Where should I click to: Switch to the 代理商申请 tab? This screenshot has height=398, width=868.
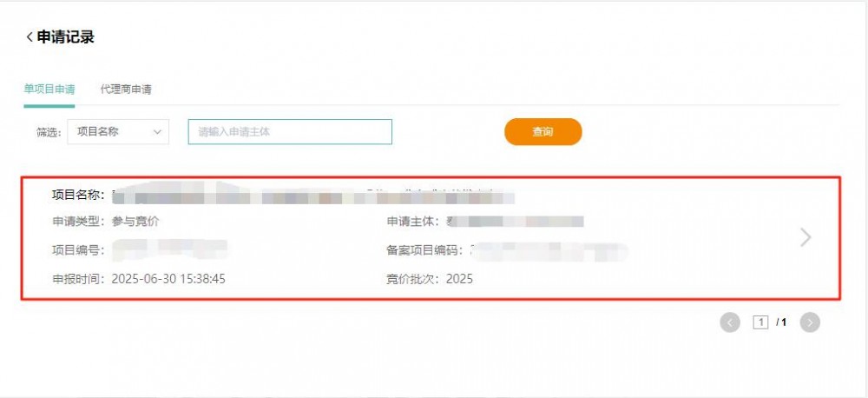click(126, 89)
